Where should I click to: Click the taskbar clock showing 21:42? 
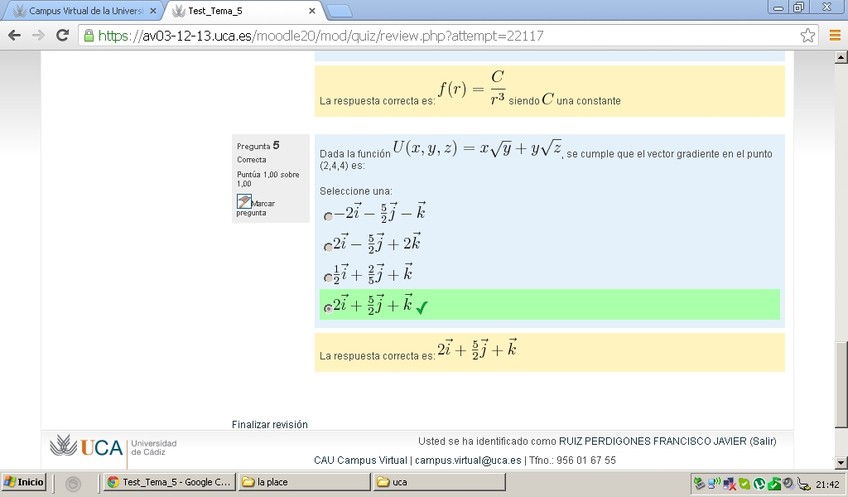pos(828,483)
